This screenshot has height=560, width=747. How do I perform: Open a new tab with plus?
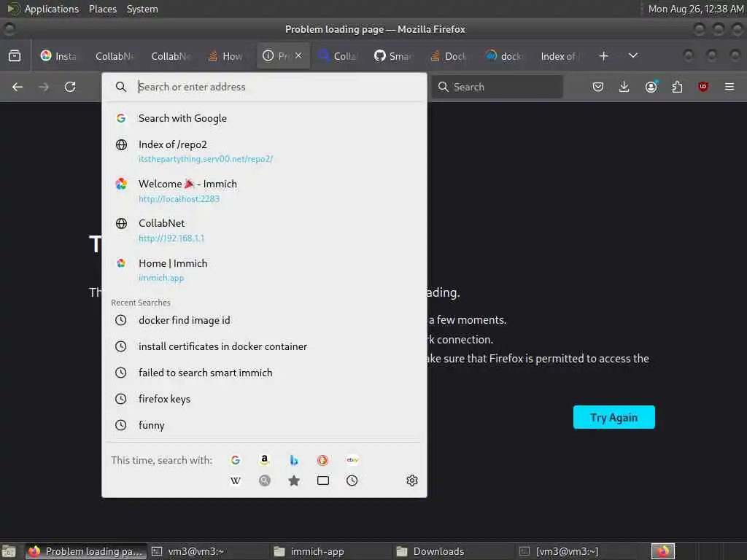tap(603, 55)
